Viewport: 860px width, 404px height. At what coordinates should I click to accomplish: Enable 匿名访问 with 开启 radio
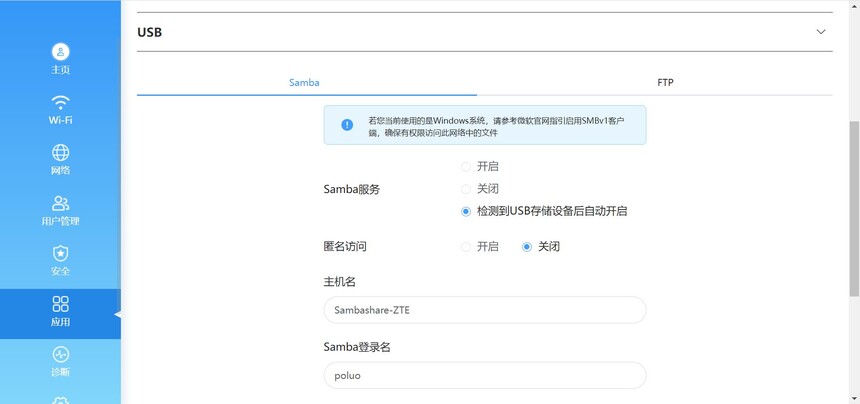point(466,247)
